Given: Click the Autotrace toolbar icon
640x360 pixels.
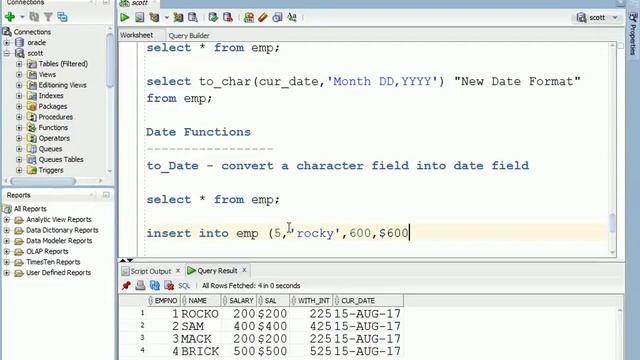Looking at the screenshot, I should tap(178, 17).
